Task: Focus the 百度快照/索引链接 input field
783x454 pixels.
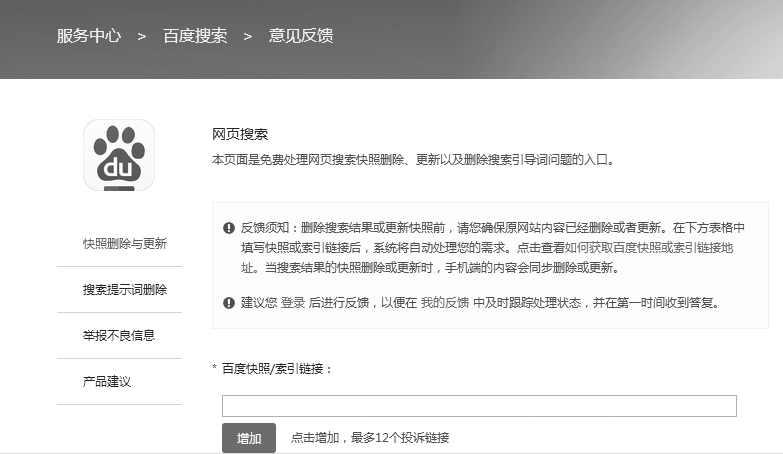Action: 479,406
